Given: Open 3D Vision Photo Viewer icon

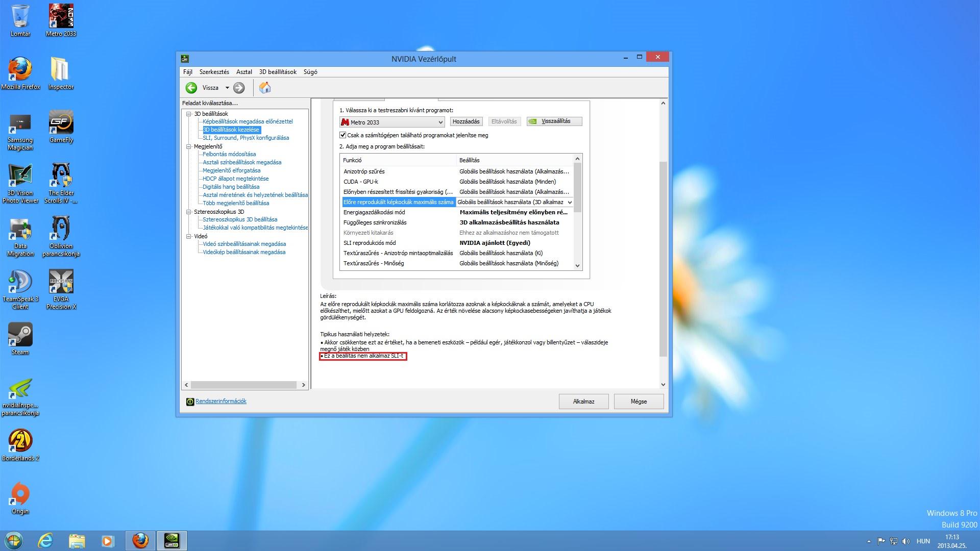Looking at the screenshot, I should point(20,184).
